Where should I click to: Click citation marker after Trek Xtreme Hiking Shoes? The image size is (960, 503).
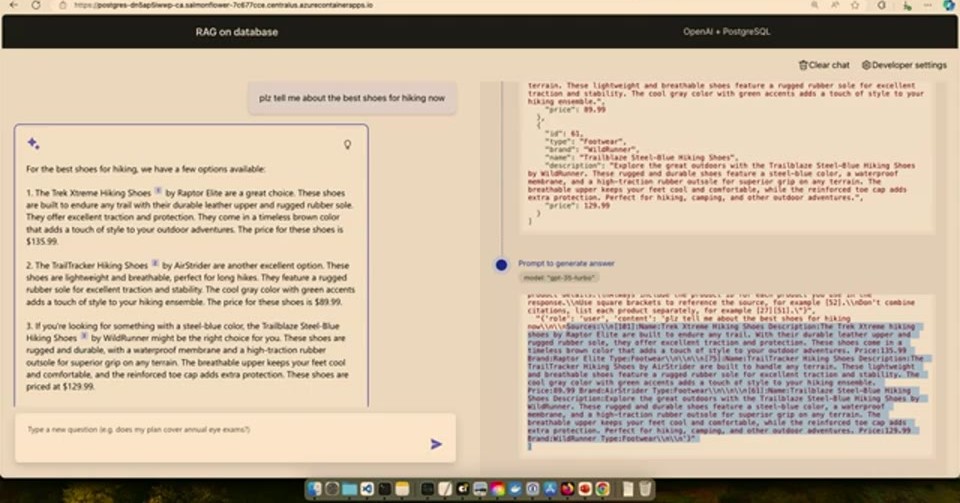click(x=158, y=191)
